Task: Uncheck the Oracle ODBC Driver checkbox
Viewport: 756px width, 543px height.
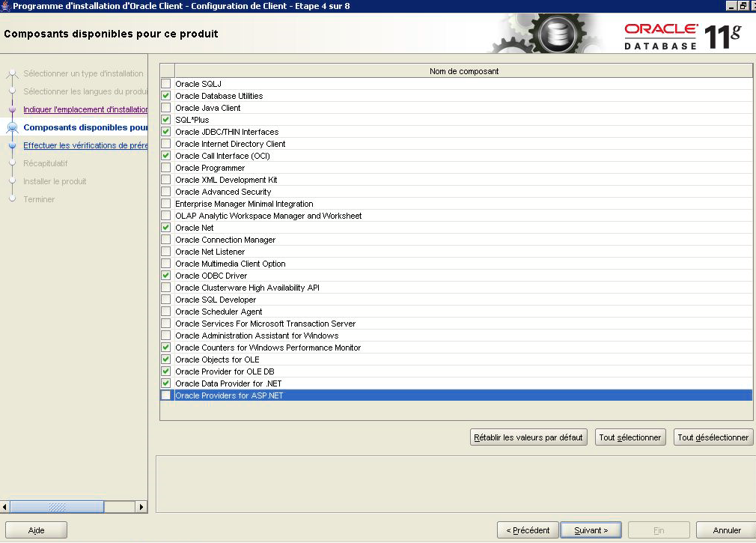Action: tap(166, 276)
